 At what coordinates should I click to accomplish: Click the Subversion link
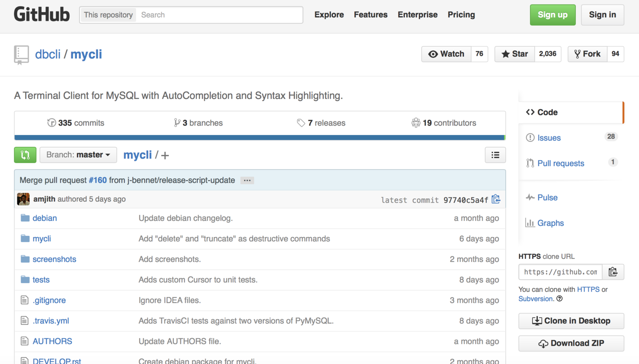536,299
